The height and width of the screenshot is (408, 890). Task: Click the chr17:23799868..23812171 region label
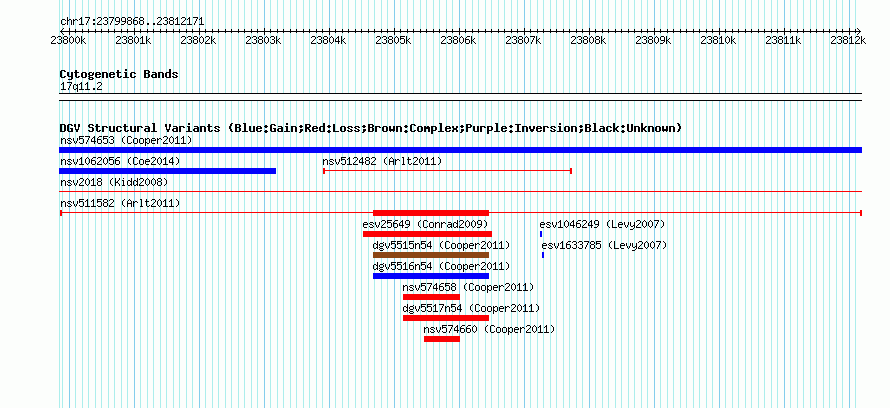[132, 22]
